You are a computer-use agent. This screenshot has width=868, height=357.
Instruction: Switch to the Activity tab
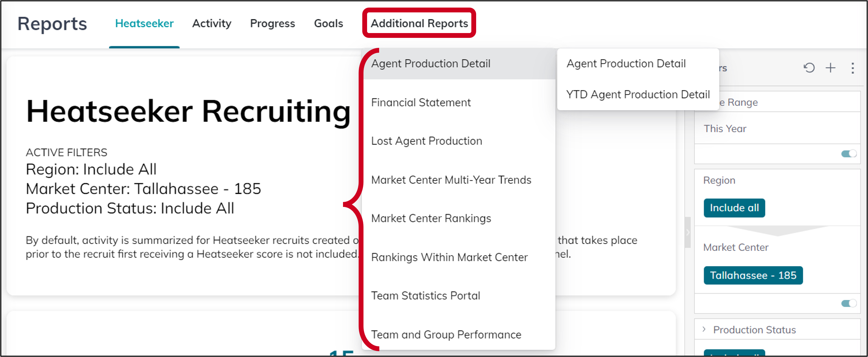[x=211, y=23]
